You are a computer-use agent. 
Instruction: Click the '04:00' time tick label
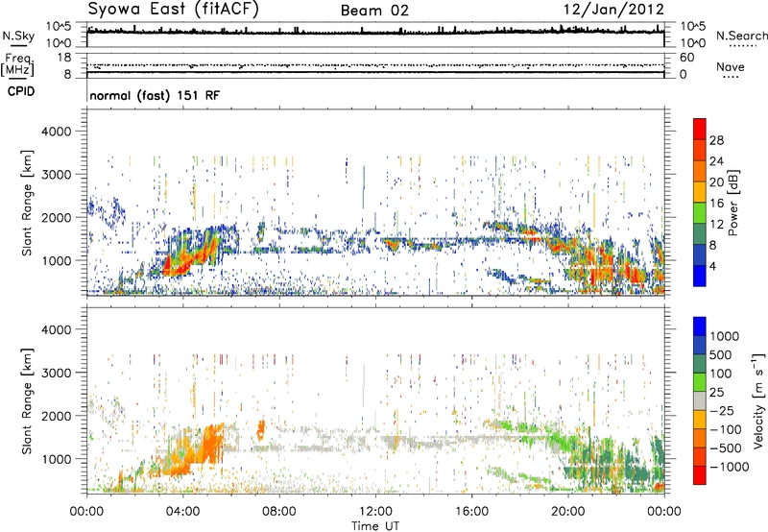point(182,512)
